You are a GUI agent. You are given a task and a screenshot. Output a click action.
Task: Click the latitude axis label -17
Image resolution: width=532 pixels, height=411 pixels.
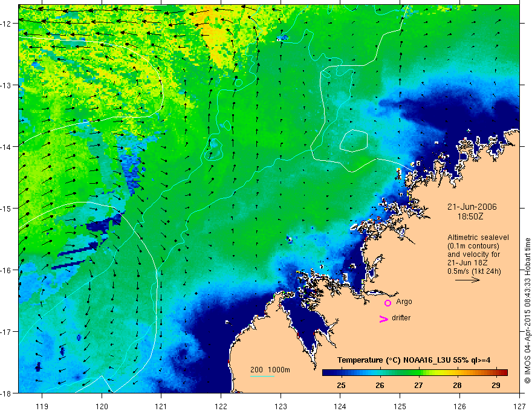point(6,331)
